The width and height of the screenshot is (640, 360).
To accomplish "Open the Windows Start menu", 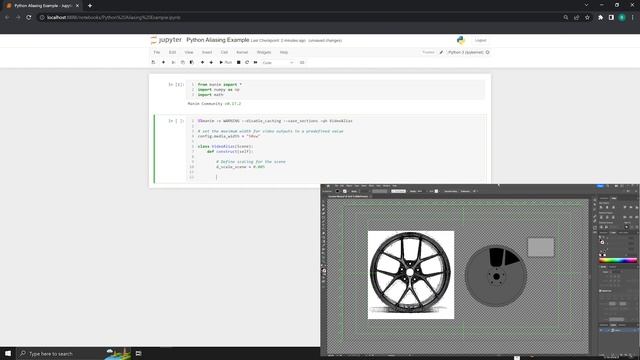I will [8, 353].
